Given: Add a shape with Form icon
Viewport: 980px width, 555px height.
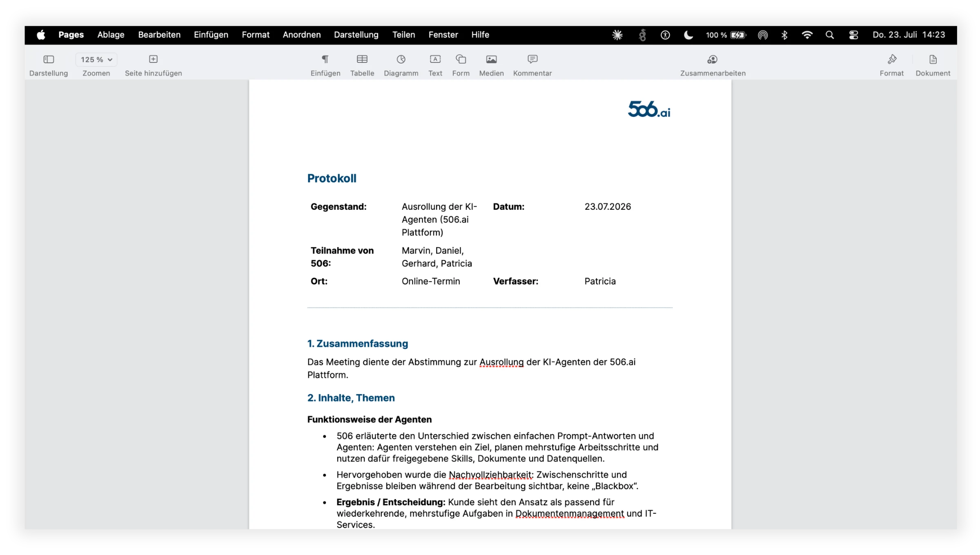Looking at the screenshot, I should [461, 60].
